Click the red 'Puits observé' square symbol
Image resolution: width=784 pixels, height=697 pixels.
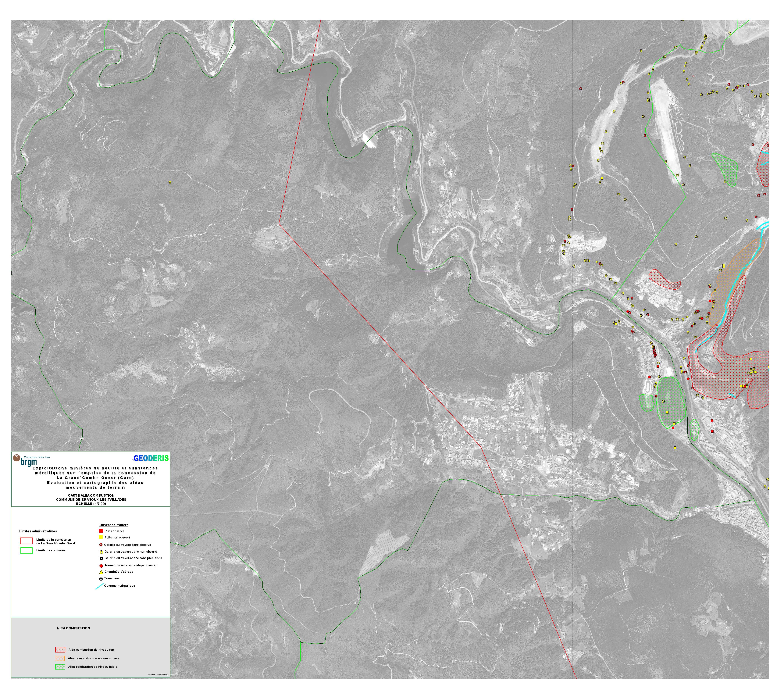pyautogui.click(x=101, y=531)
